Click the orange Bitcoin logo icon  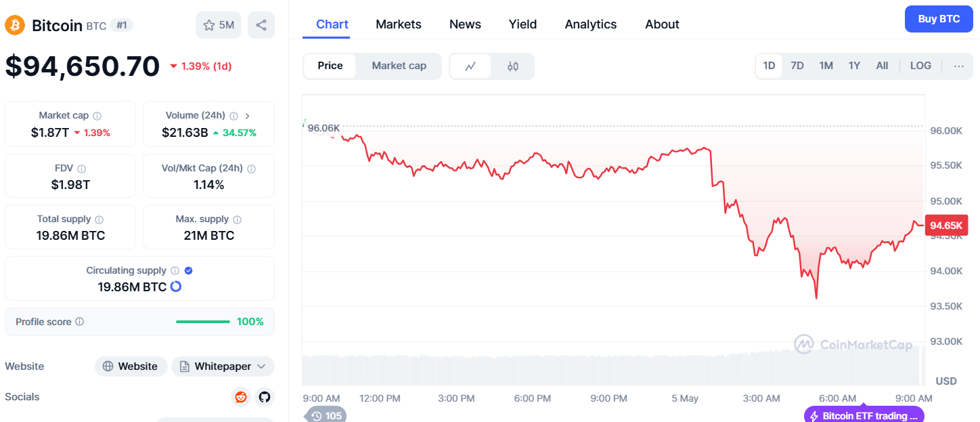click(15, 25)
